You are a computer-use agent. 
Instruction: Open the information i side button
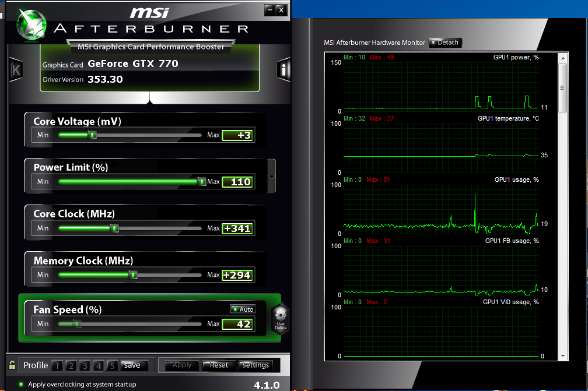(x=284, y=70)
